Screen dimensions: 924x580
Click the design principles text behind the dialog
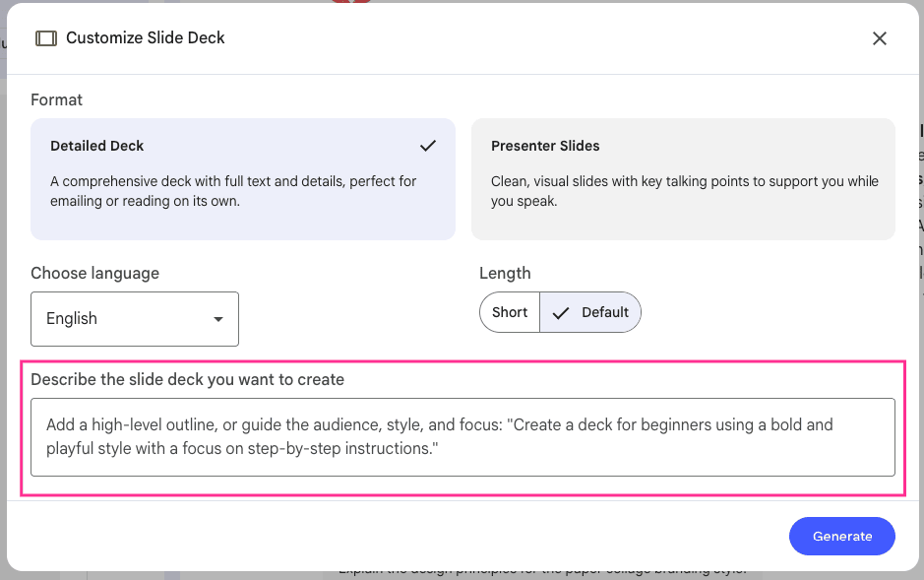541,572
